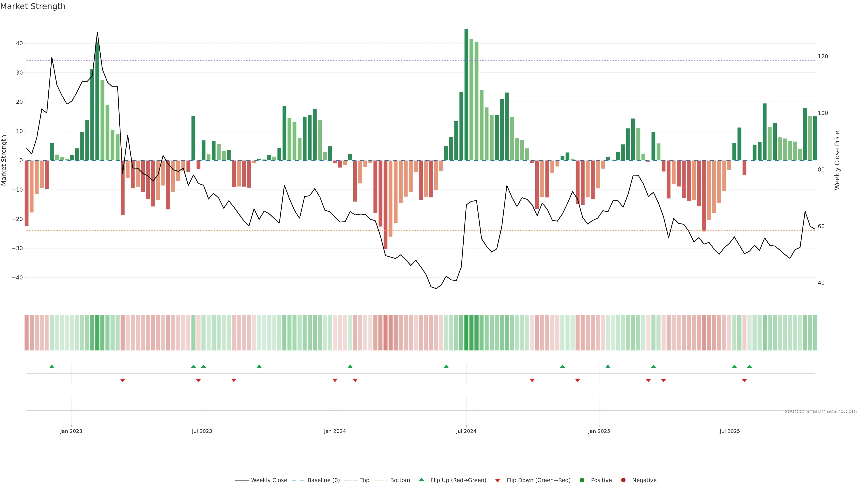Click the dark red Negative legend dot
Screen dimensions: 868x488
click(623, 480)
